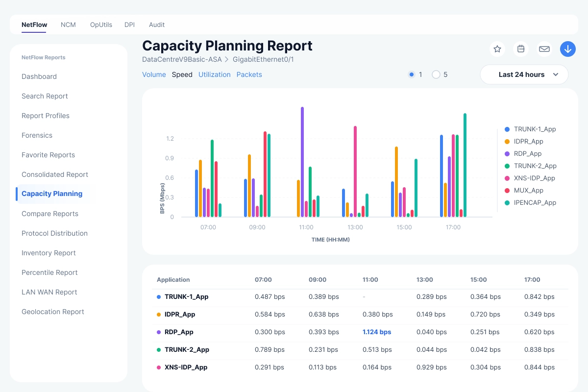Show the Utilization view
Viewport: 588px width, 392px height.
coord(215,74)
